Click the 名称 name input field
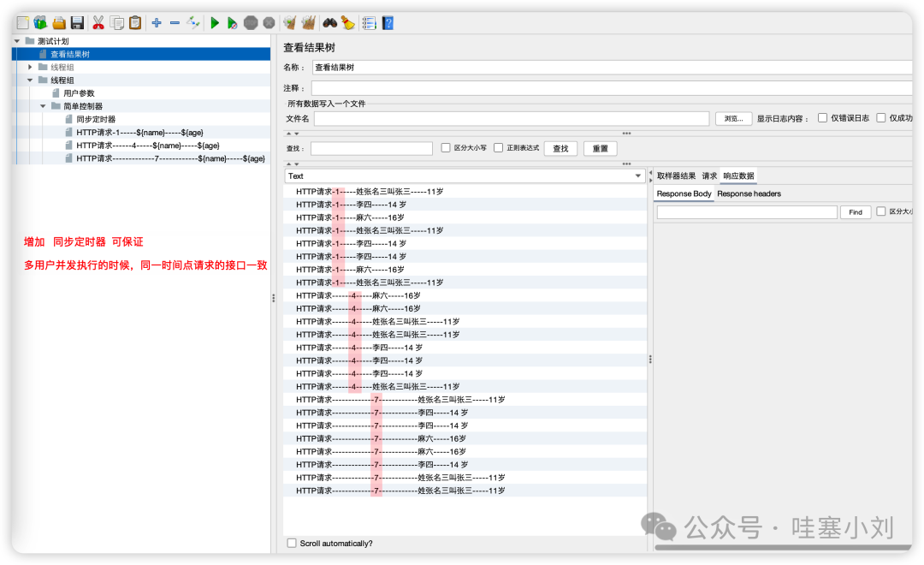Image resolution: width=924 pixels, height=565 pixels. (613, 68)
